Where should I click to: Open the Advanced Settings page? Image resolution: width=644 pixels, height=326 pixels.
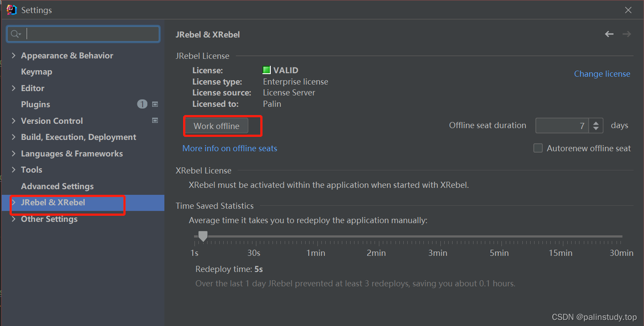(x=57, y=186)
